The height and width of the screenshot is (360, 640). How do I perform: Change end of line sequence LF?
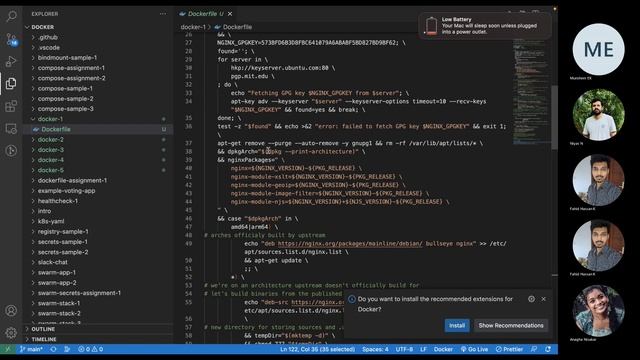pos(423,349)
